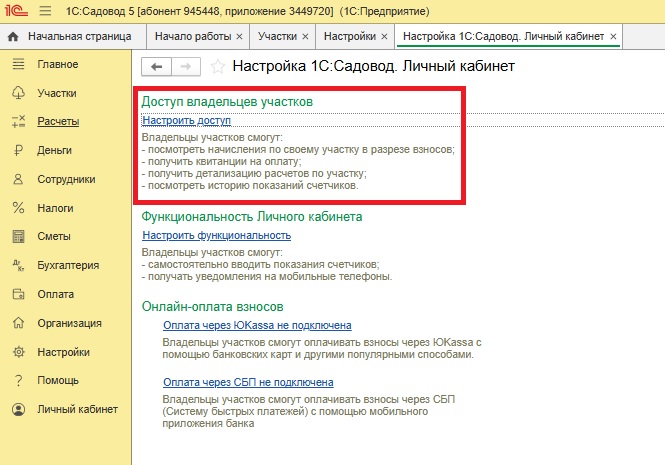The image size is (665, 465).
Task: Click the Сметы calculator icon
Action: pos(18,236)
